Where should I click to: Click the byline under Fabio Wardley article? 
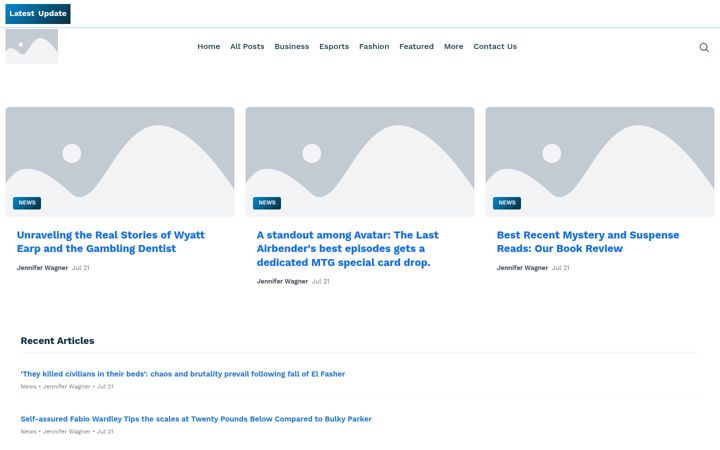67,432
